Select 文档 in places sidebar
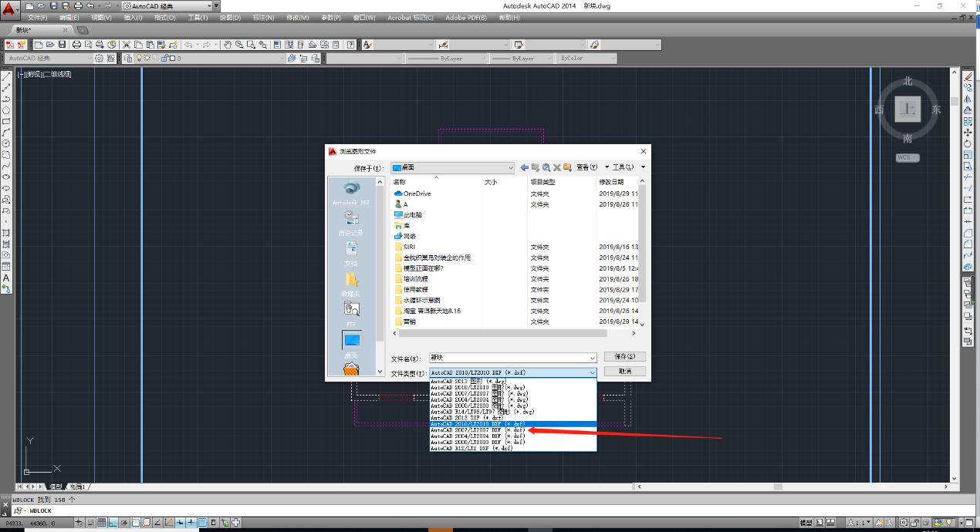 coord(351,254)
